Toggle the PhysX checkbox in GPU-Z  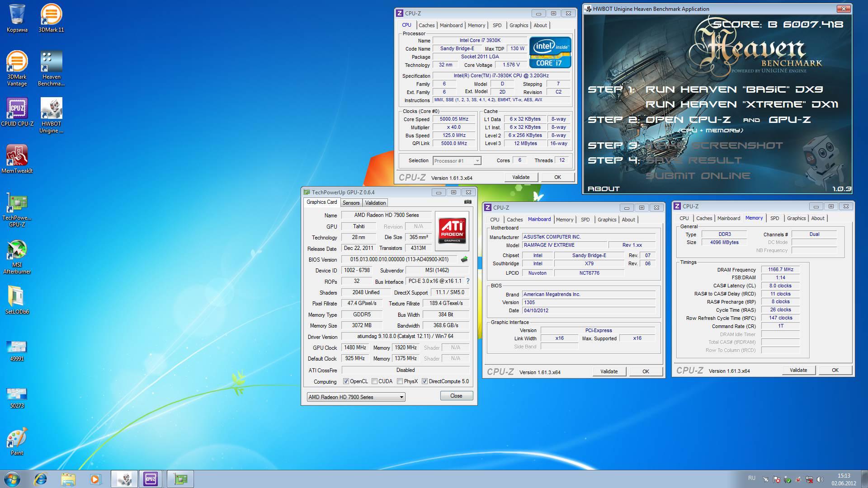[x=400, y=381]
